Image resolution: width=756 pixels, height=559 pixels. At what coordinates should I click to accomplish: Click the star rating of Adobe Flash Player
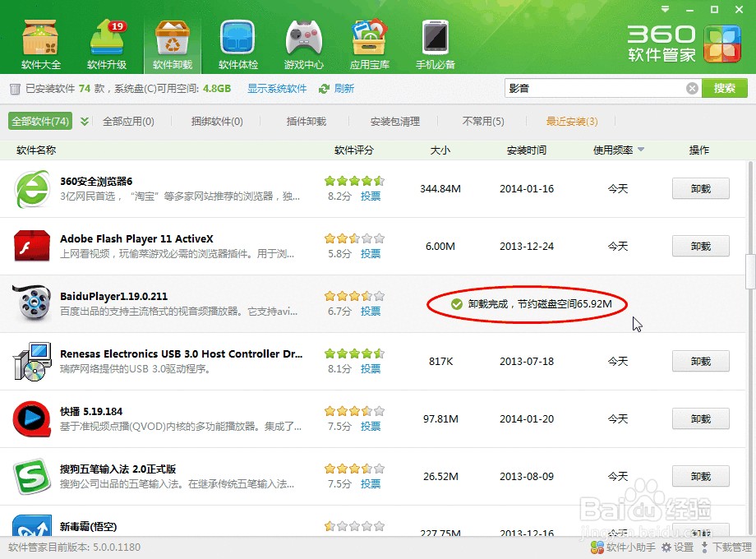coord(354,238)
